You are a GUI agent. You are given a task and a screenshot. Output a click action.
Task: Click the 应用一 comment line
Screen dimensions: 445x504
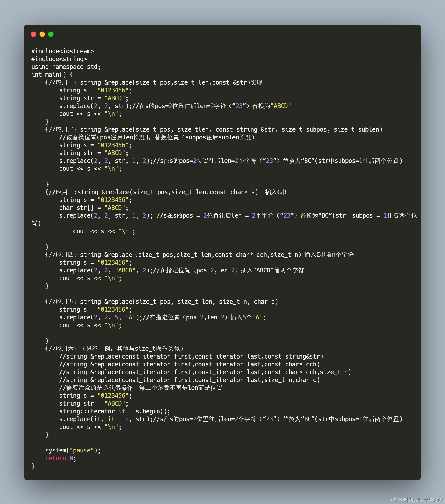tap(154, 83)
